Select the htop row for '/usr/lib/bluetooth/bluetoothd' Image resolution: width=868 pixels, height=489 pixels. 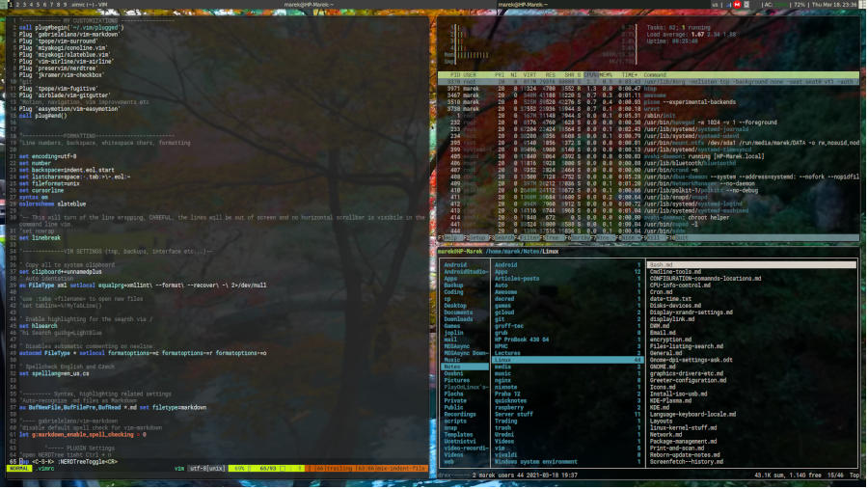(648, 163)
